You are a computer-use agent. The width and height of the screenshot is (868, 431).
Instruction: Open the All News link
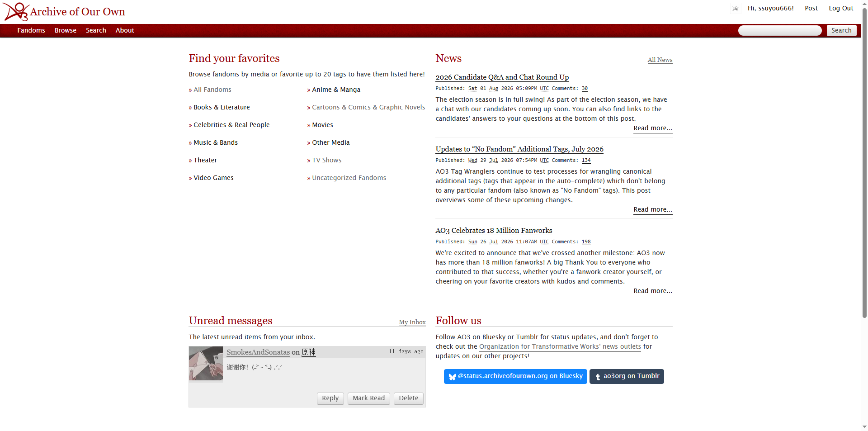click(x=660, y=60)
